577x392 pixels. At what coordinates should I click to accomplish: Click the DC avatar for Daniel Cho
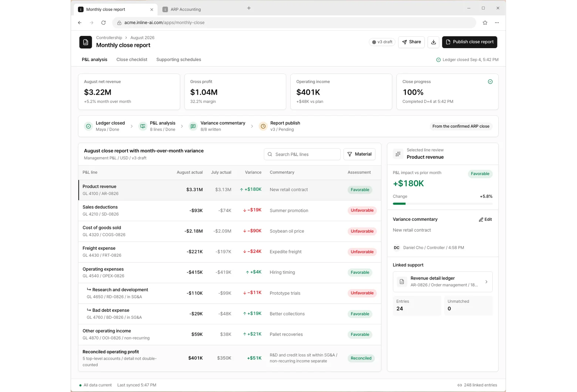[397, 248]
